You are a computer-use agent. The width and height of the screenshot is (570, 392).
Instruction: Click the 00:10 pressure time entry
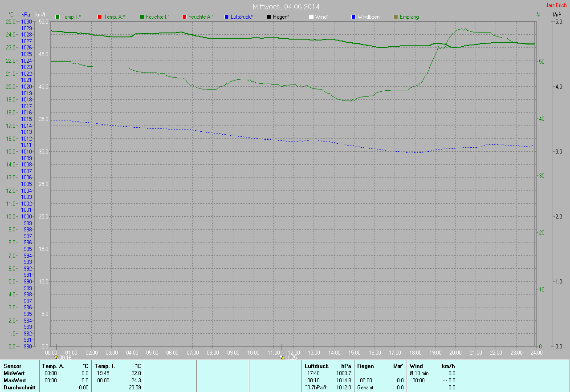click(313, 380)
